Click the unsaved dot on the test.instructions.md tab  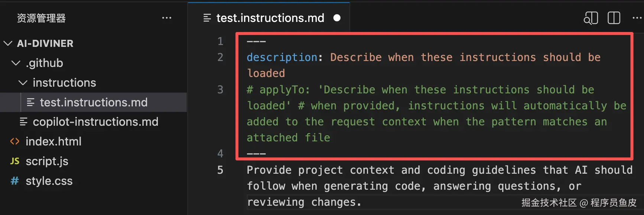coord(337,18)
